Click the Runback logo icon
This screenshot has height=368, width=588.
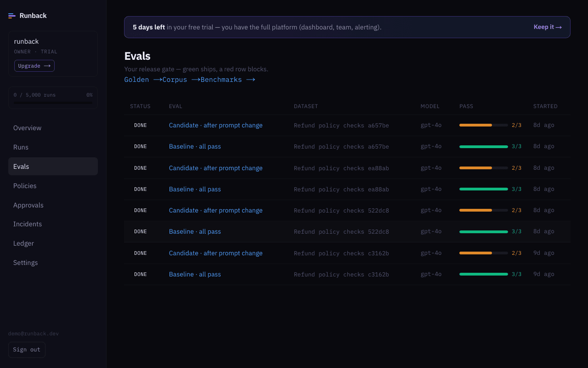pos(12,16)
